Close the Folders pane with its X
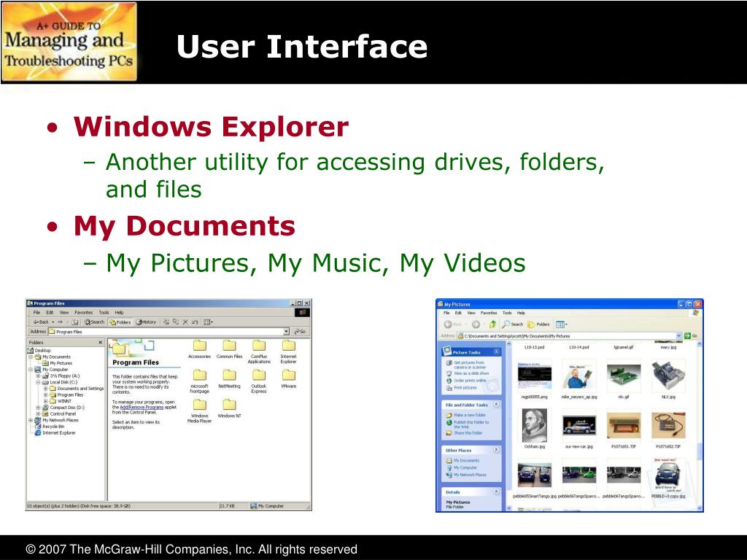Image resolution: width=747 pixels, height=560 pixels. [100, 343]
